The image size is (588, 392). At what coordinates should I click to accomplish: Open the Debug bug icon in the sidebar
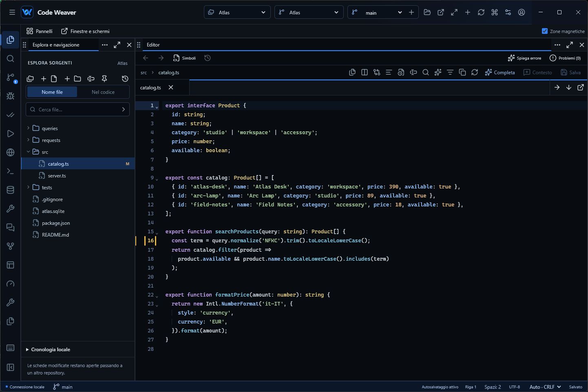pyautogui.click(x=11, y=96)
